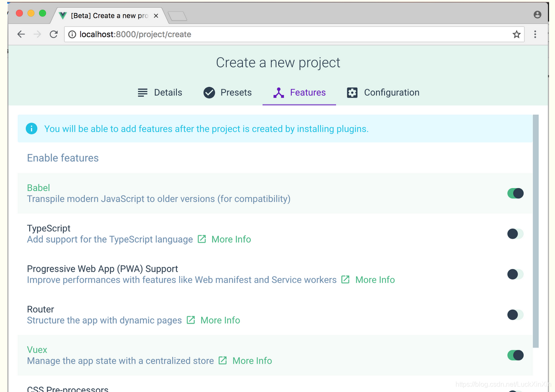The height and width of the screenshot is (392, 555).
Task: Click the blue info icon in the banner
Action: [31, 129]
